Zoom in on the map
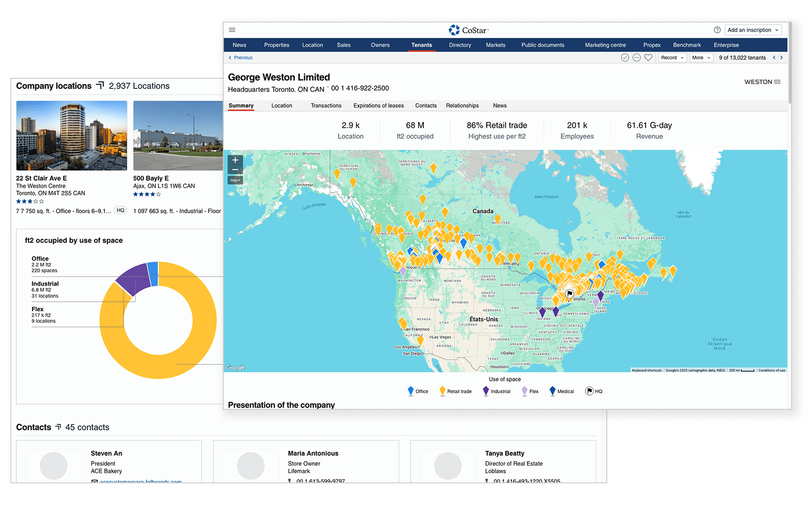This screenshot has height=519, width=812. (x=235, y=160)
